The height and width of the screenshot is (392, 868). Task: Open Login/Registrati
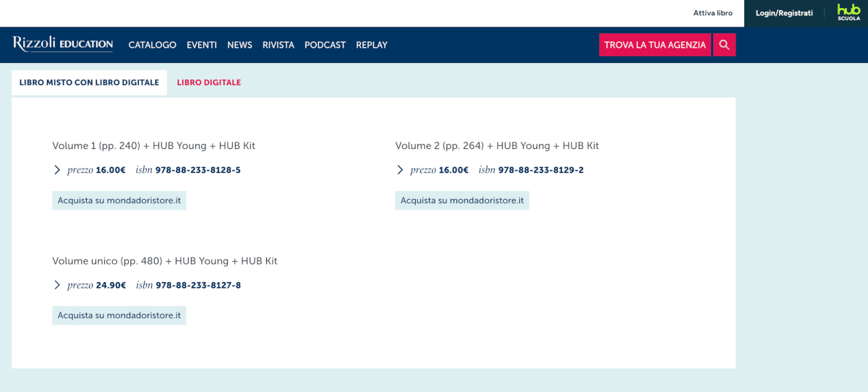click(784, 13)
